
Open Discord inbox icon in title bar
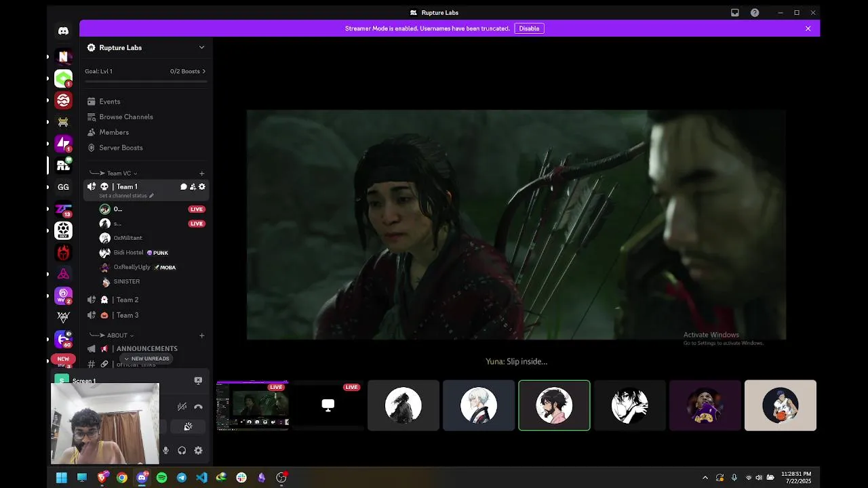734,12
